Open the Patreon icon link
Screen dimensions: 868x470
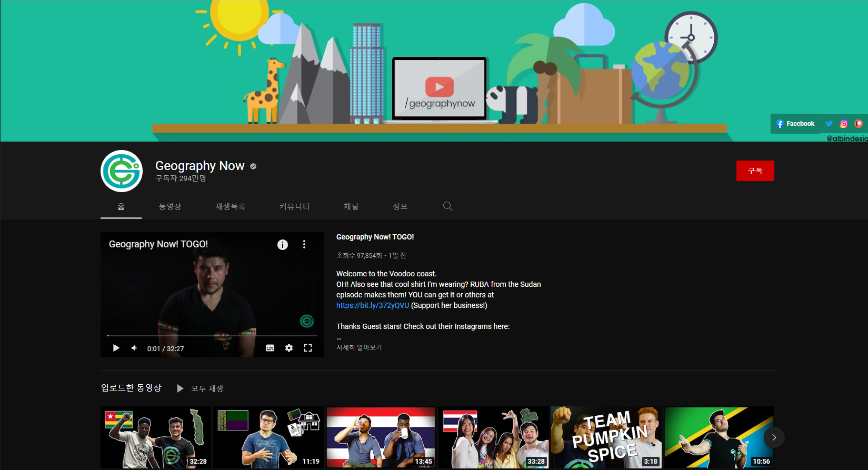click(x=859, y=124)
